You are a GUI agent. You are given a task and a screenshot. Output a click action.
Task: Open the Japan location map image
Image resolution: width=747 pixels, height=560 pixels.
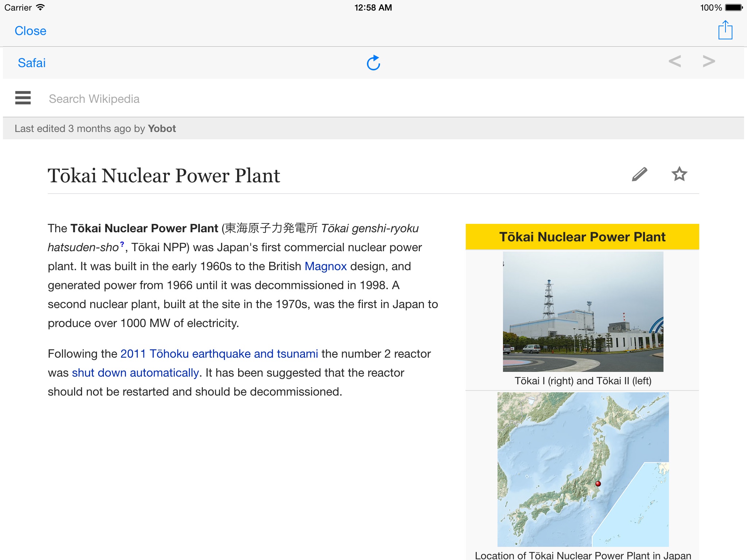point(582,469)
